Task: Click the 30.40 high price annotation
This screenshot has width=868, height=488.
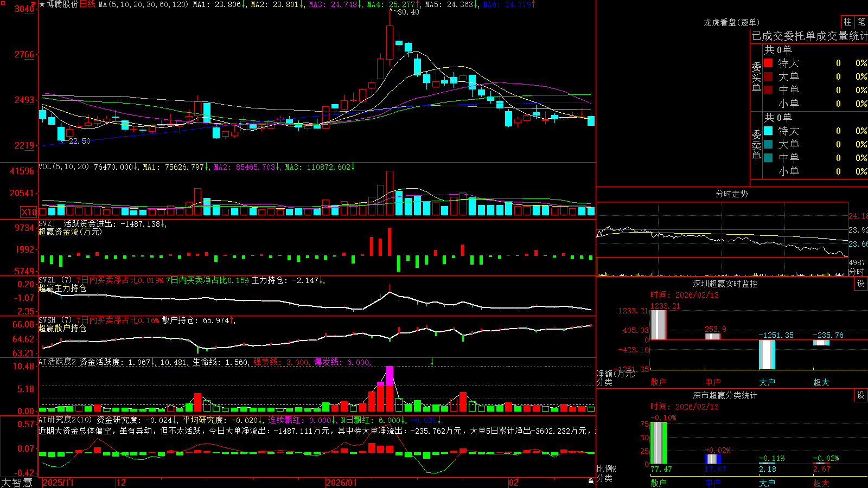Action: [x=408, y=12]
